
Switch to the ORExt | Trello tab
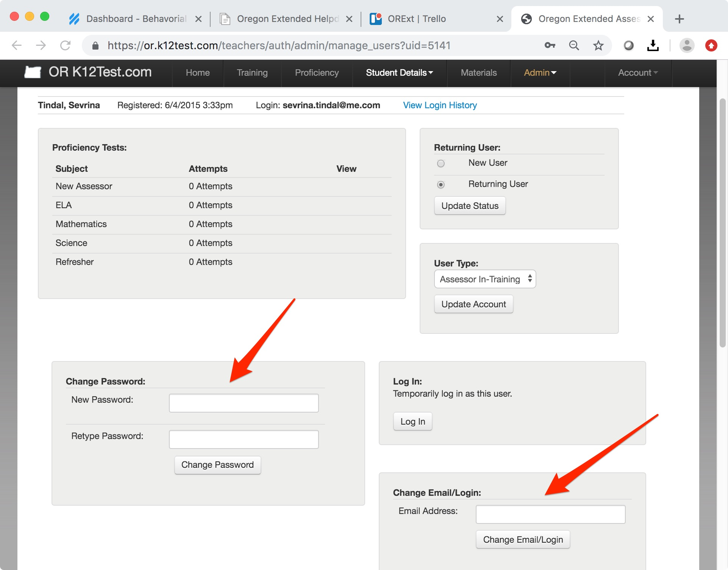[417, 19]
